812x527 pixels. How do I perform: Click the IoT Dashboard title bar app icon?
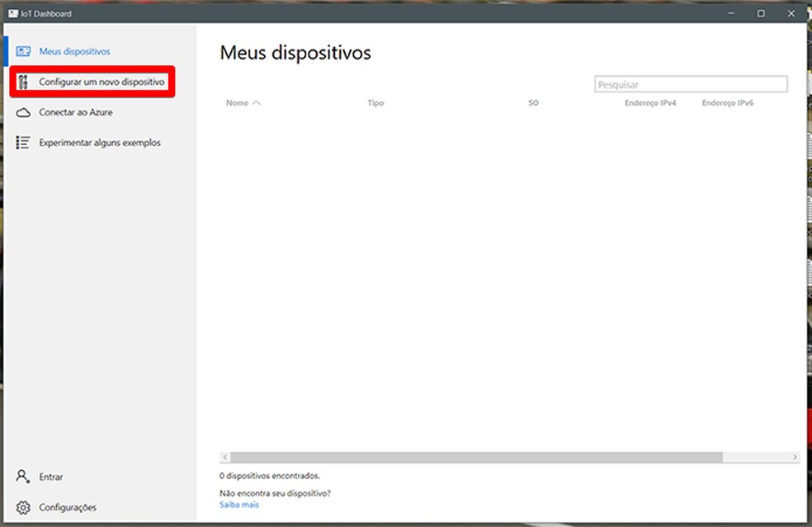[13, 13]
